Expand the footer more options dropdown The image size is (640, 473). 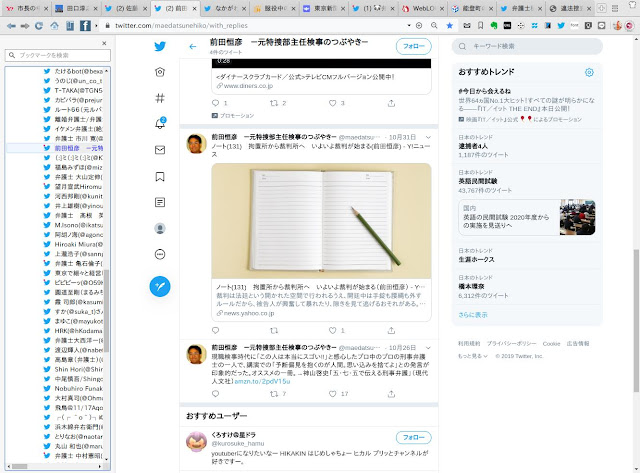(473, 356)
